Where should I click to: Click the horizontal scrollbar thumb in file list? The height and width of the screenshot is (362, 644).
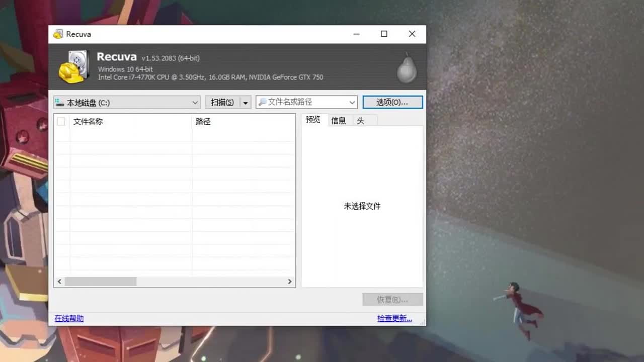(101, 282)
